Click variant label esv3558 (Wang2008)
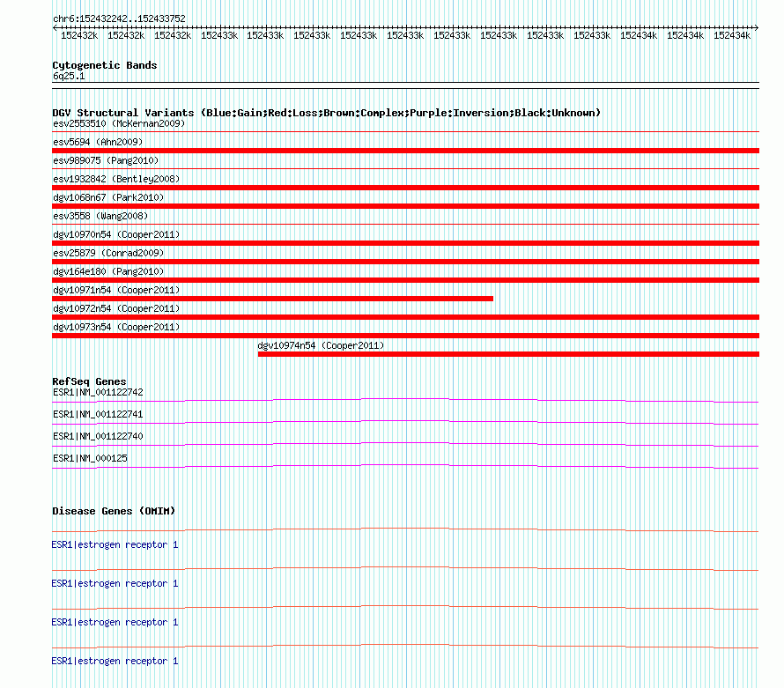 pyautogui.click(x=100, y=216)
